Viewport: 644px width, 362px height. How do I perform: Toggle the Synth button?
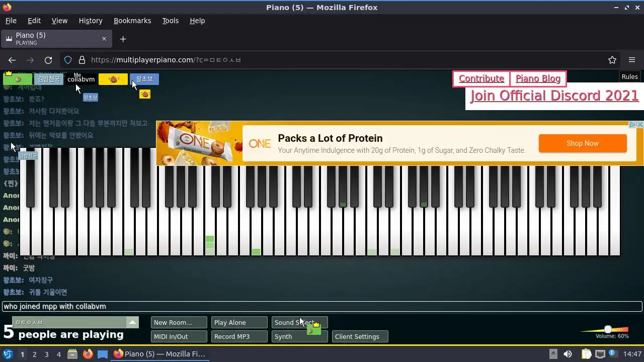[299, 336]
